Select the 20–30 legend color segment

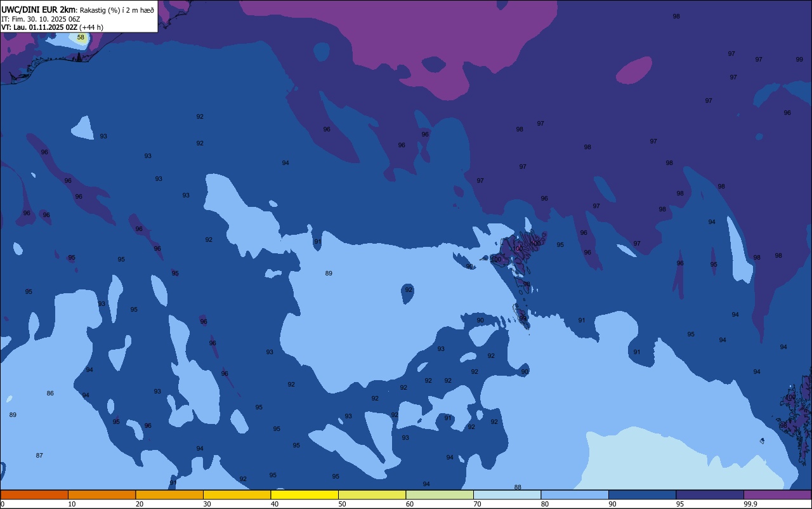(x=169, y=494)
